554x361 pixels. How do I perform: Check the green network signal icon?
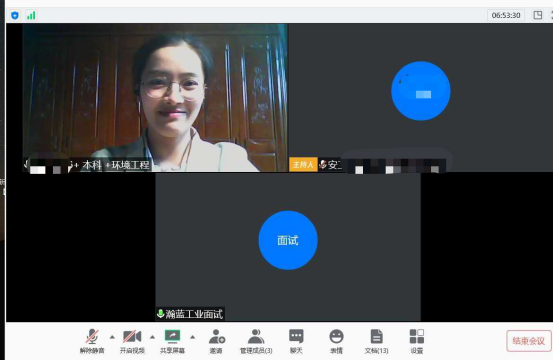(x=31, y=15)
